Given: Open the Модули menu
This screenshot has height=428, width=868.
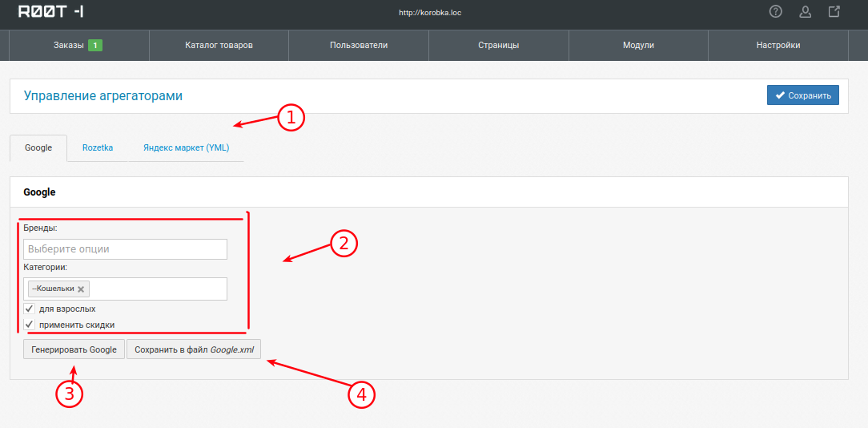Looking at the screenshot, I should click(x=638, y=46).
